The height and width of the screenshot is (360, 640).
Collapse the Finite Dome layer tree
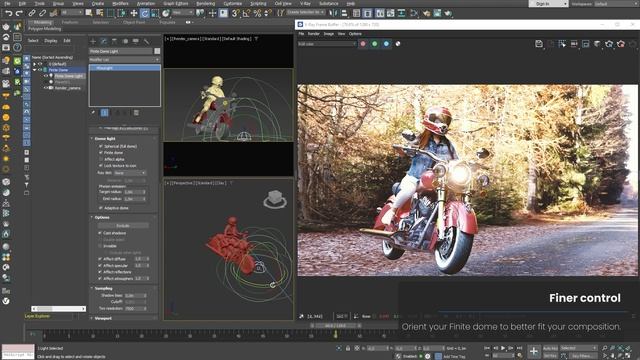coord(35,70)
